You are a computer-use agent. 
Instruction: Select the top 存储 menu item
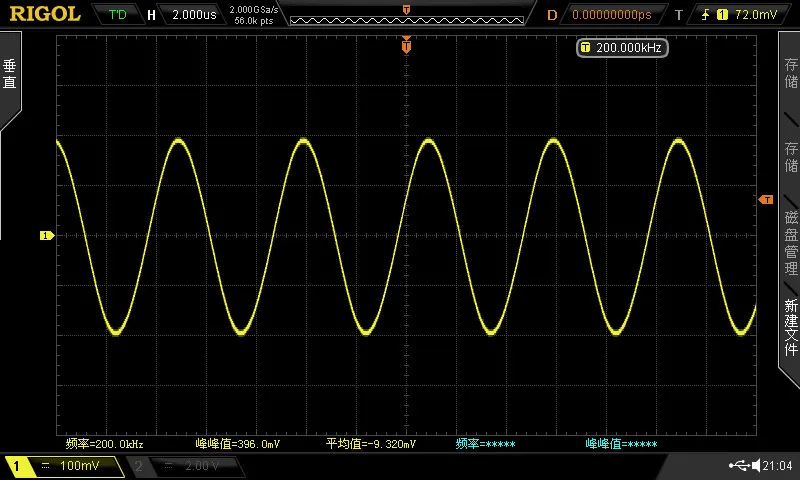(x=790, y=73)
